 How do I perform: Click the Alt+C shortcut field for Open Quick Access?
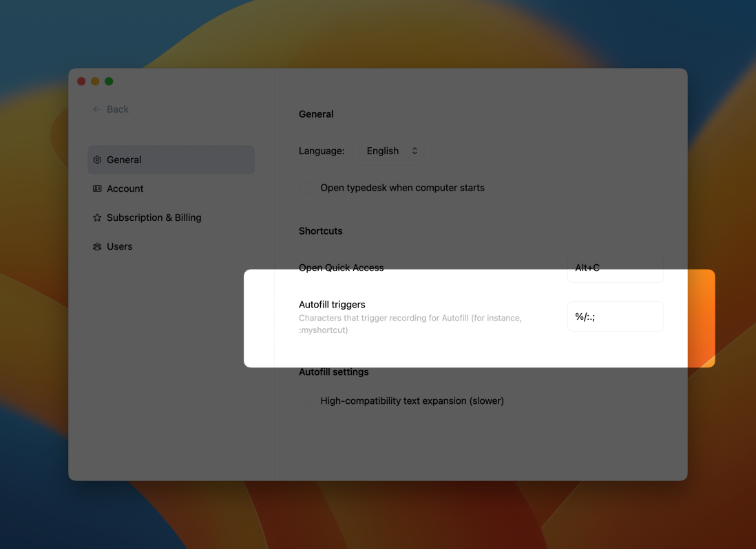pos(615,268)
